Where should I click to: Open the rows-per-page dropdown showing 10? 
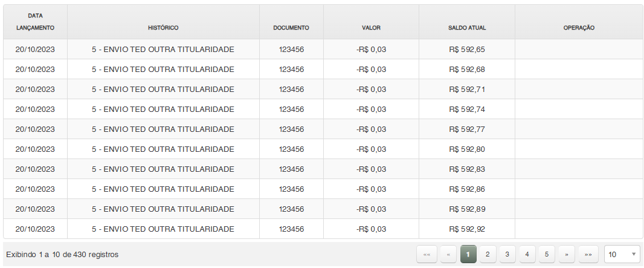tap(622, 255)
